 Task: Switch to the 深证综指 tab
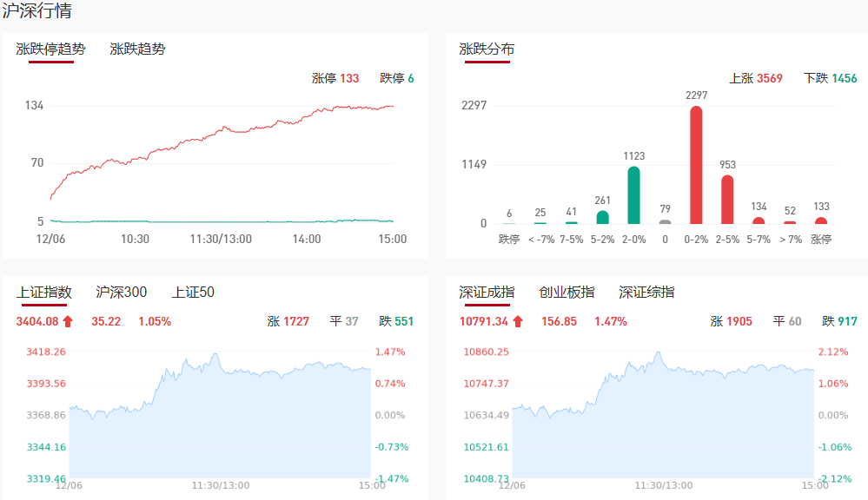[646, 293]
